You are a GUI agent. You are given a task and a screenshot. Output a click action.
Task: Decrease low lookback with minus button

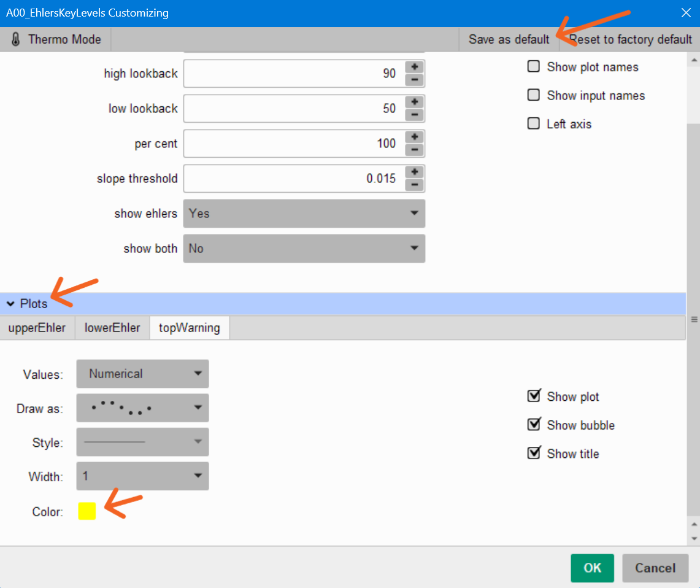tap(414, 115)
